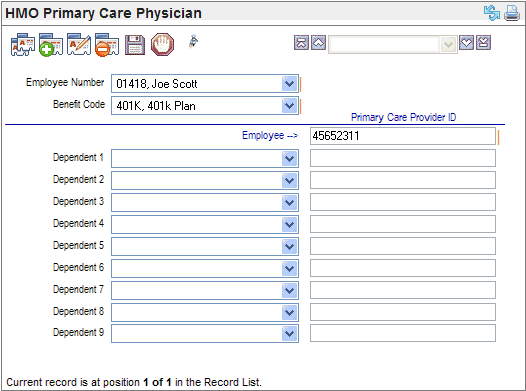Screen dimensions: 526x391
Task: Click the printer icon in the title bar
Action: point(512,13)
